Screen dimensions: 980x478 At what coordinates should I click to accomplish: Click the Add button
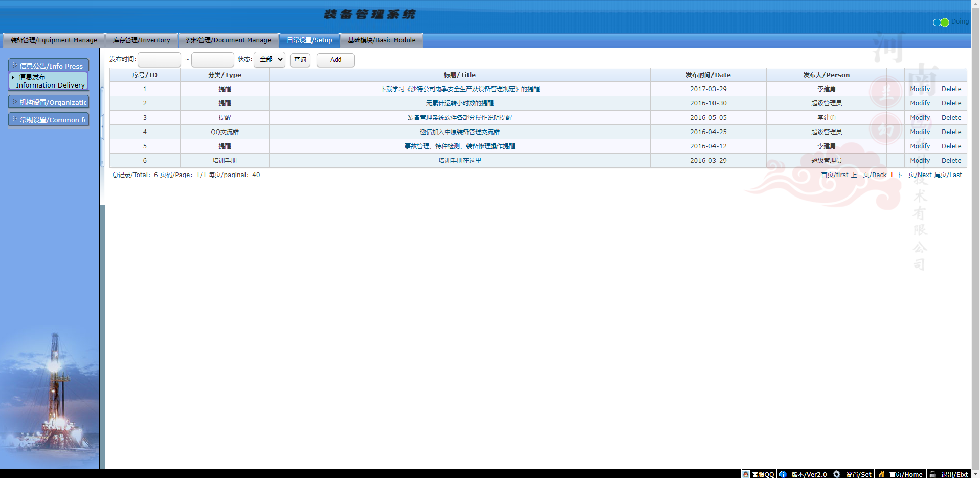[x=336, y=60]
